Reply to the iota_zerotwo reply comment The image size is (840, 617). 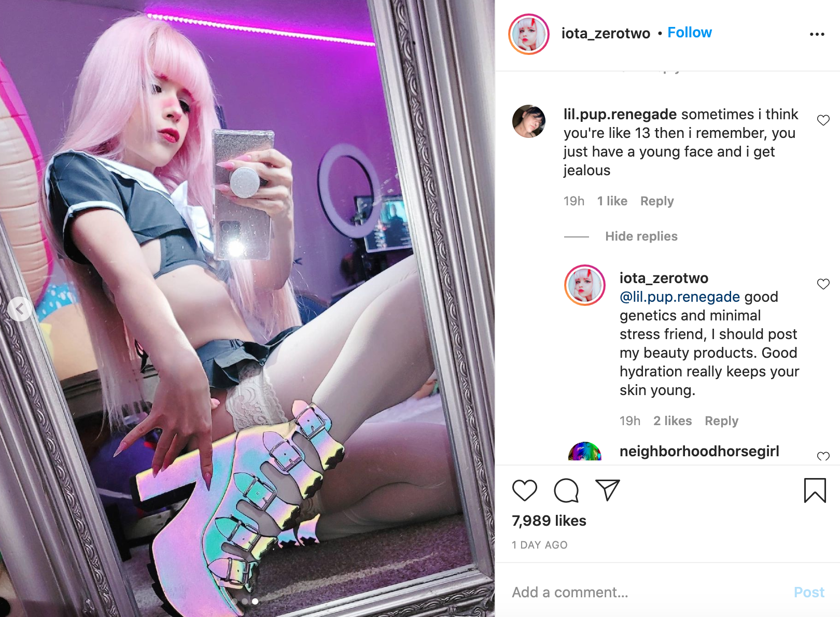pos(721,421)
